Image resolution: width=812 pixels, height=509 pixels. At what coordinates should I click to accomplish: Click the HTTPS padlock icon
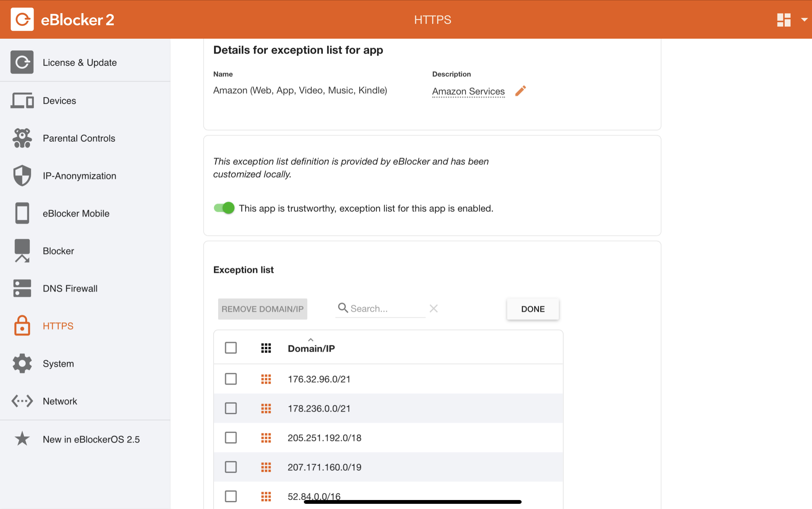[x=22, y=326]
